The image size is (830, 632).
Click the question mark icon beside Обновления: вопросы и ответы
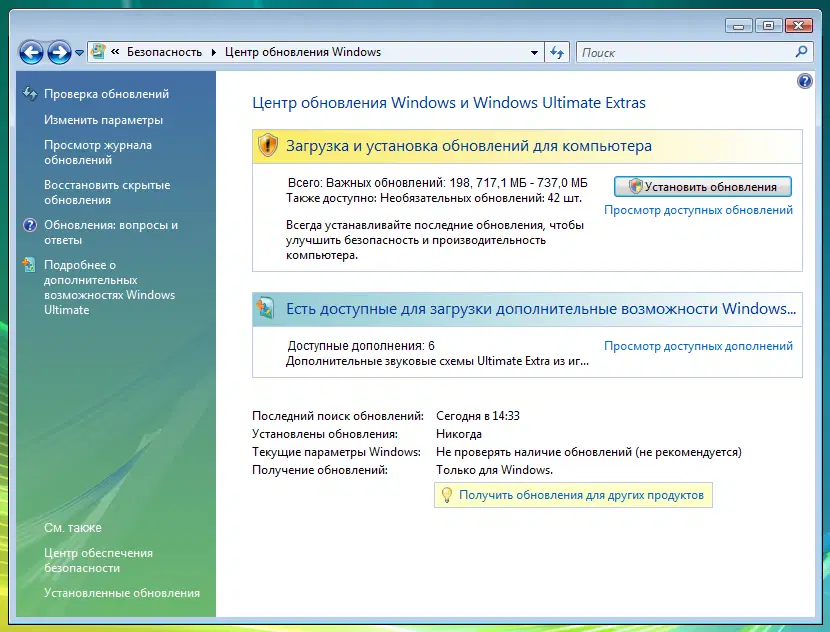[x=30, y=225]
